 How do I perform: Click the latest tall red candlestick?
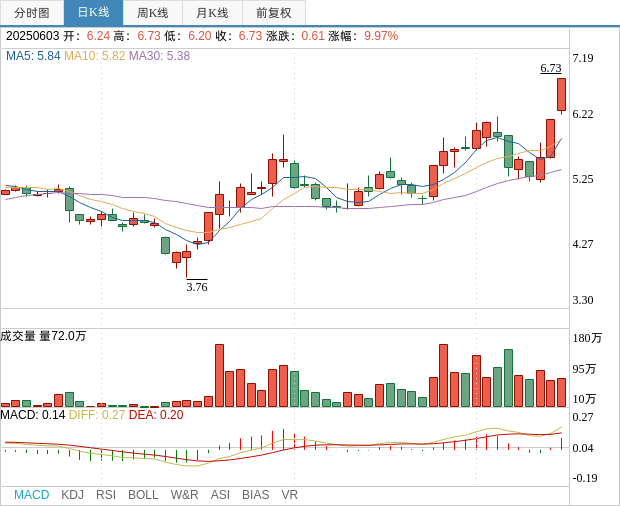click(561, 94)
